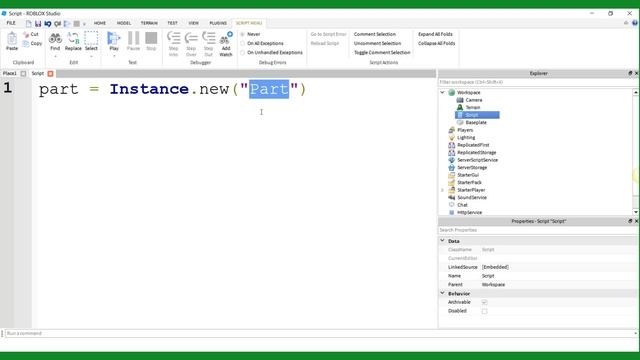640x360 pixels.
Task: Select ServerScriptService in Explorer
Action: [x=477, y=160]
